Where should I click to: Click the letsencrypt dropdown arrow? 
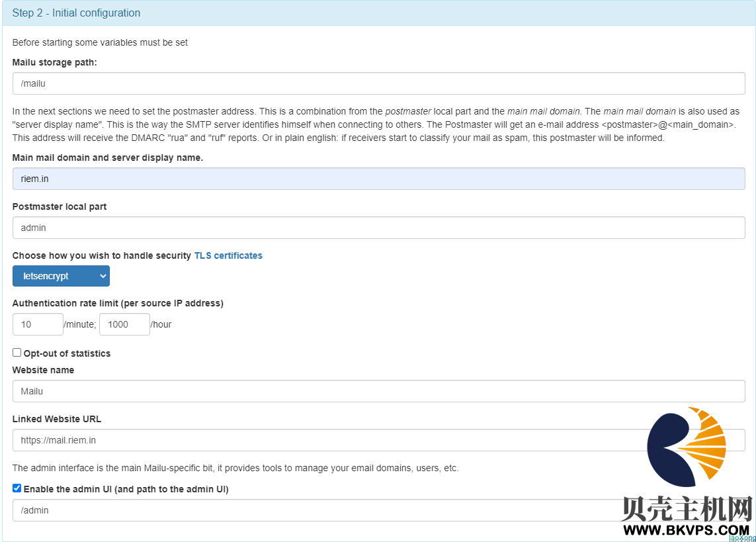(x=103, y=276)
